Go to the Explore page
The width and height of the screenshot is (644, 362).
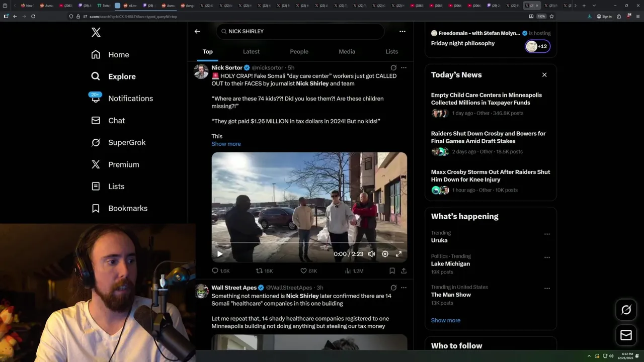coord(113,76)
